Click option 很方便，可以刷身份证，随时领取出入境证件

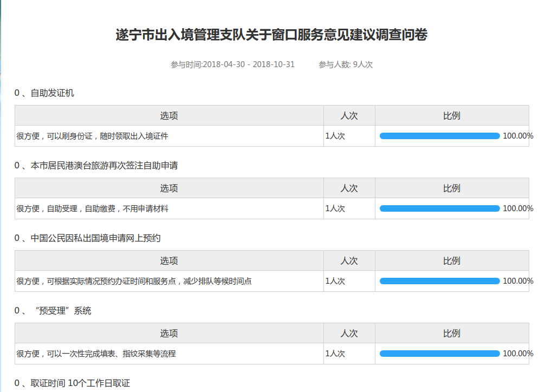(93, 136)
